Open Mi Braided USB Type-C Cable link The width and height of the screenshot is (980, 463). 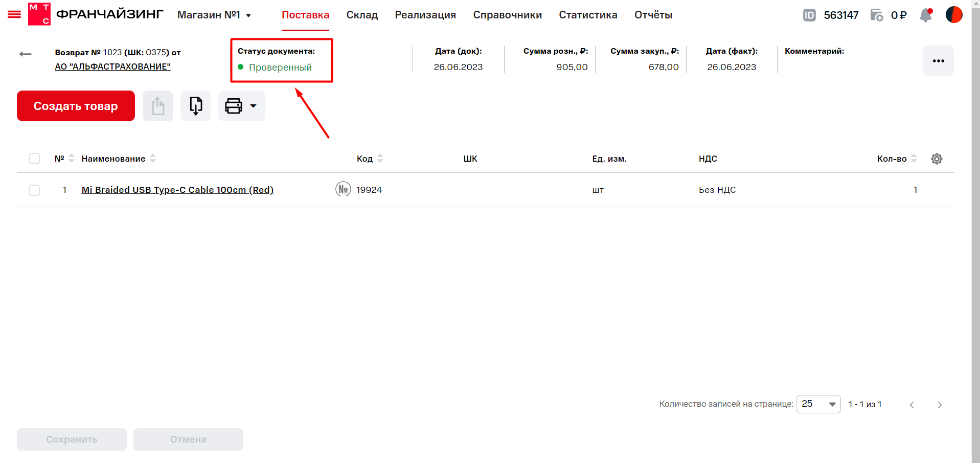tap(177, 190)
